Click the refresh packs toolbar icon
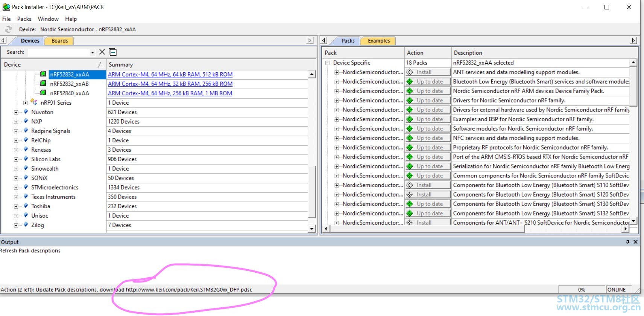Viewport: 644px width, 316px height. 8,29
